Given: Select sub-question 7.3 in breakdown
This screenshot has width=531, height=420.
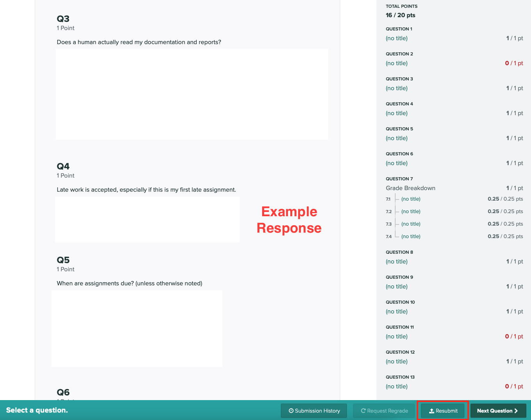Looking at the screenshot, I should coord(411,224).
